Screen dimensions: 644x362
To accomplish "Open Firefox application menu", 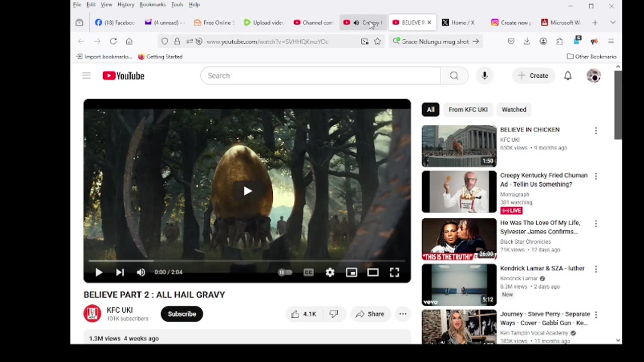I will click(611, 41).
